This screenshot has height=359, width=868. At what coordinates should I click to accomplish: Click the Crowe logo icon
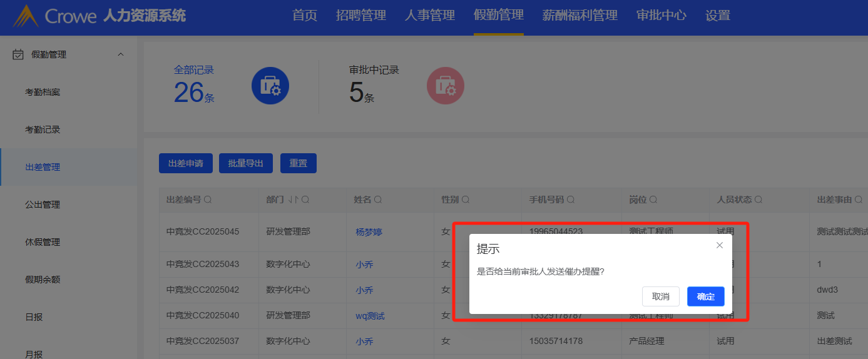25,16
